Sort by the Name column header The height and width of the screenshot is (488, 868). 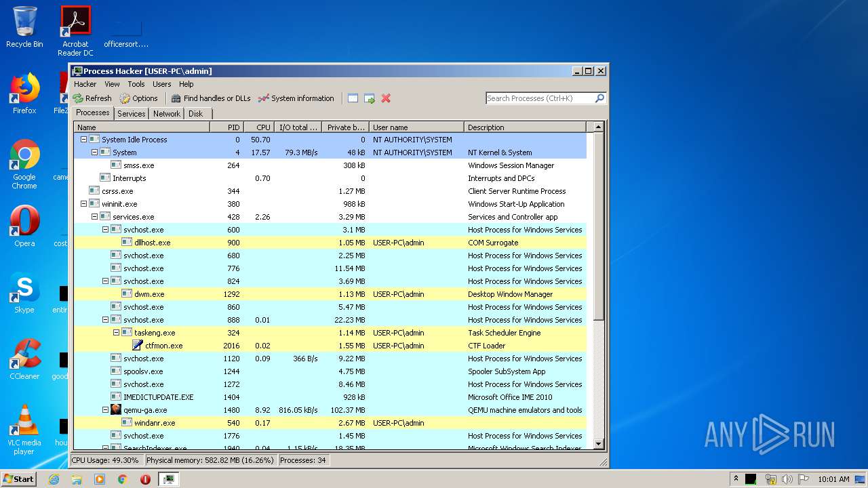[x=142, y=127]
